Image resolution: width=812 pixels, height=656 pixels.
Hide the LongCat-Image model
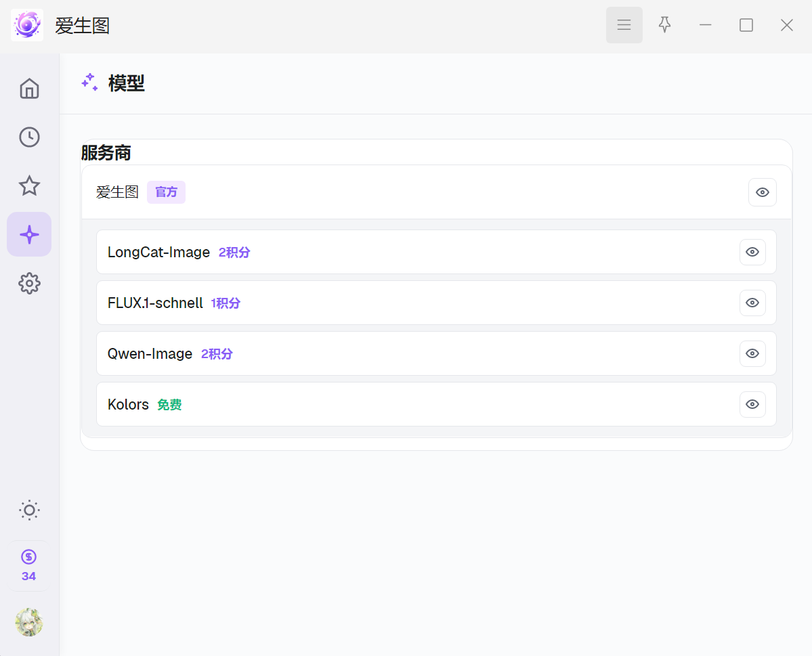(752, 252)
